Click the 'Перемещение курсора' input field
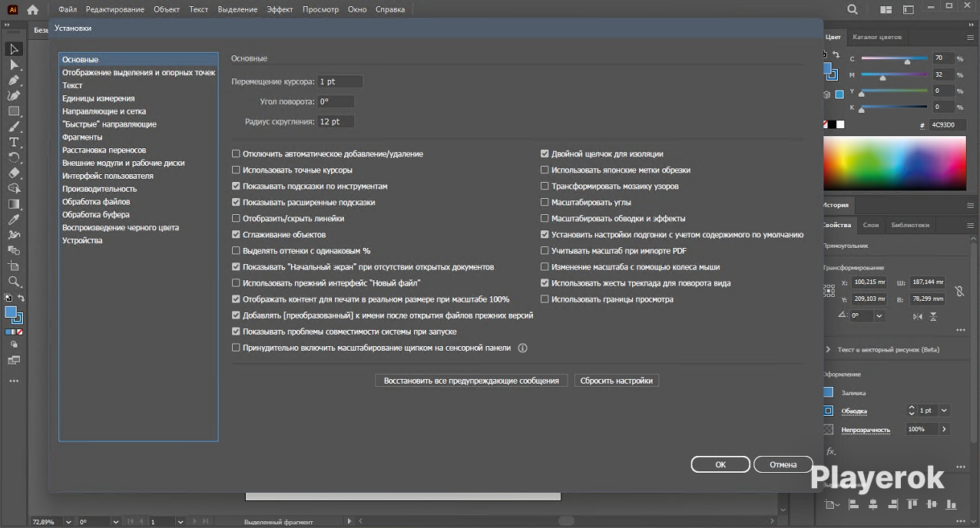Viewport: 980px width, 528px height. coord(339,81)
